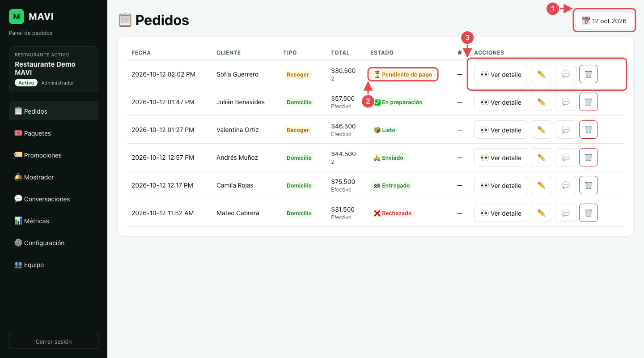Open chat bubble for Sofía Guerrero's order
Viewport: 644px width, 358px height.
[566, 74]
